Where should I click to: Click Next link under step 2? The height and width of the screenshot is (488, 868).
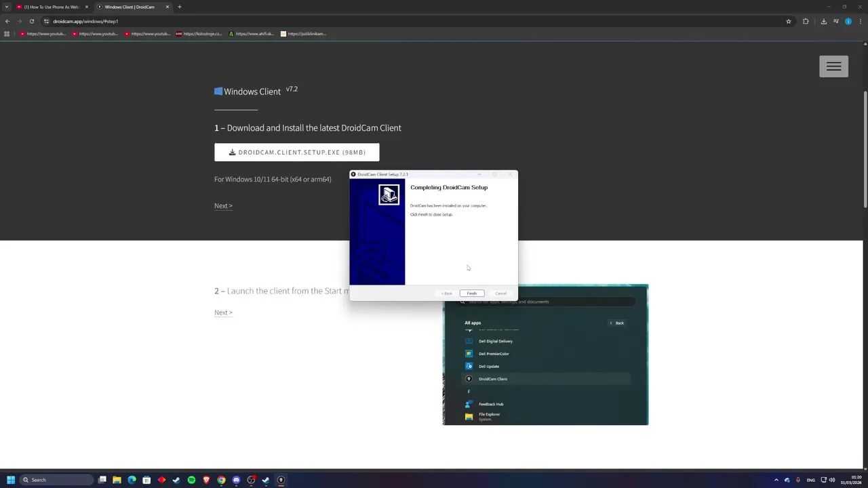click(x=223, y=312)
